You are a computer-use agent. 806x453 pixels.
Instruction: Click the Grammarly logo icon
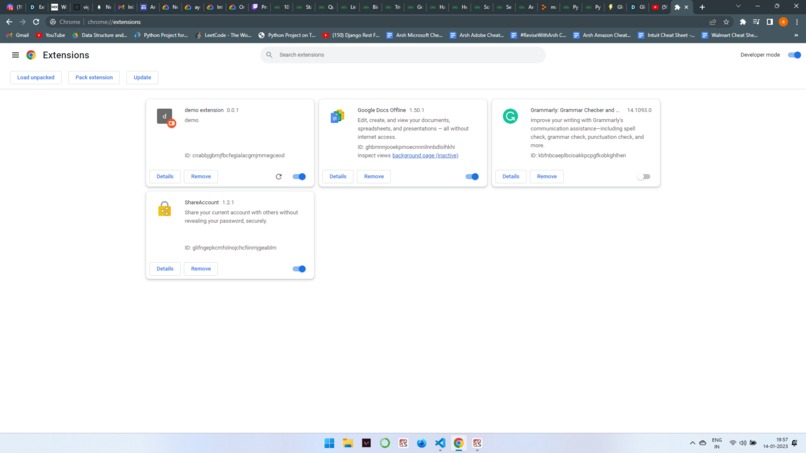coord(510,116)
